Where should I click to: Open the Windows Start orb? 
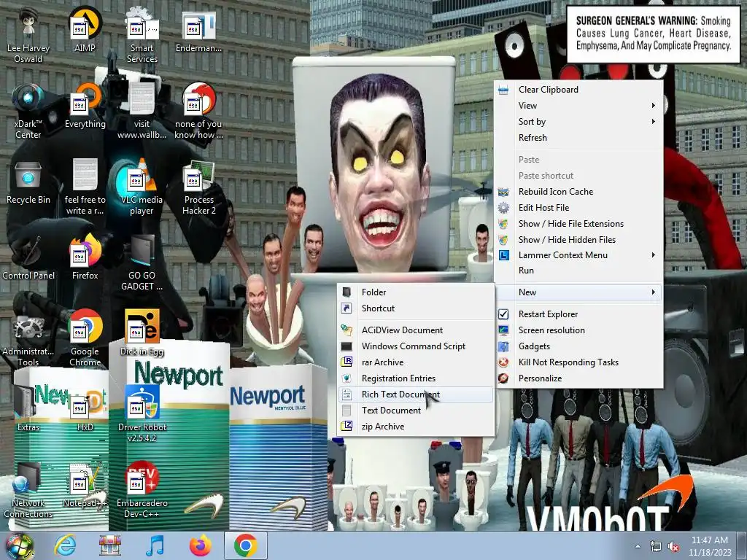click(x=18, y=546)
